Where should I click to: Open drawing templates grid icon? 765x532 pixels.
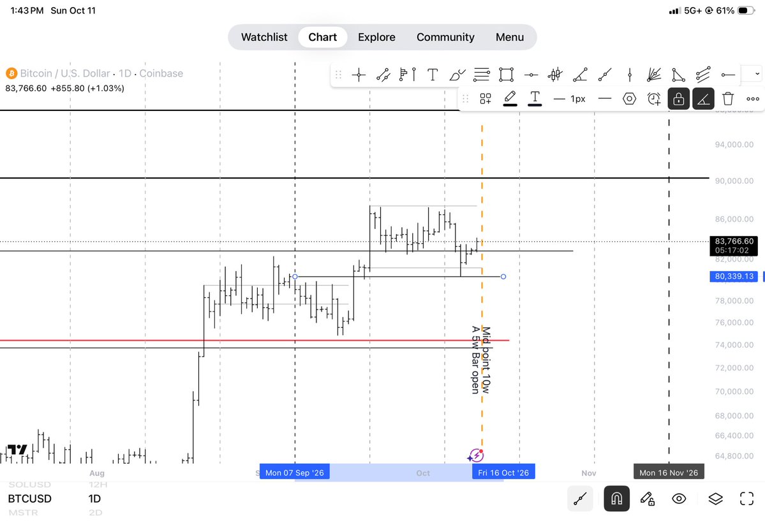coord(486,99)
